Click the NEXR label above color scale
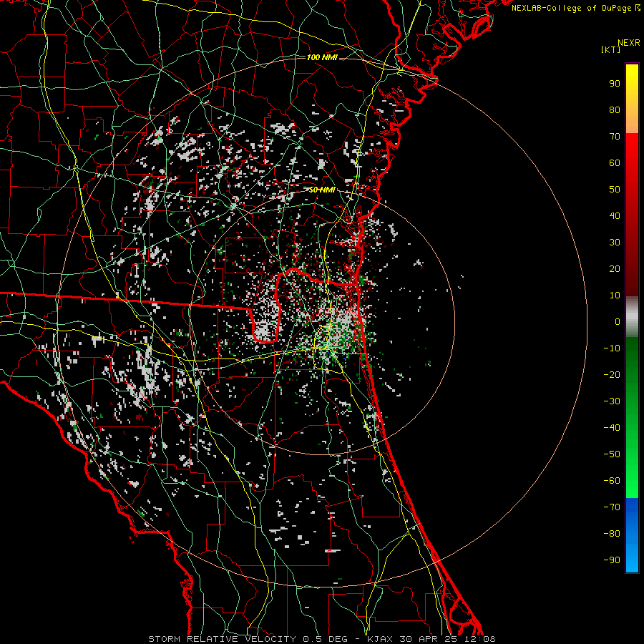This screenshot has width=644, height=644. (x=629, y=43)
